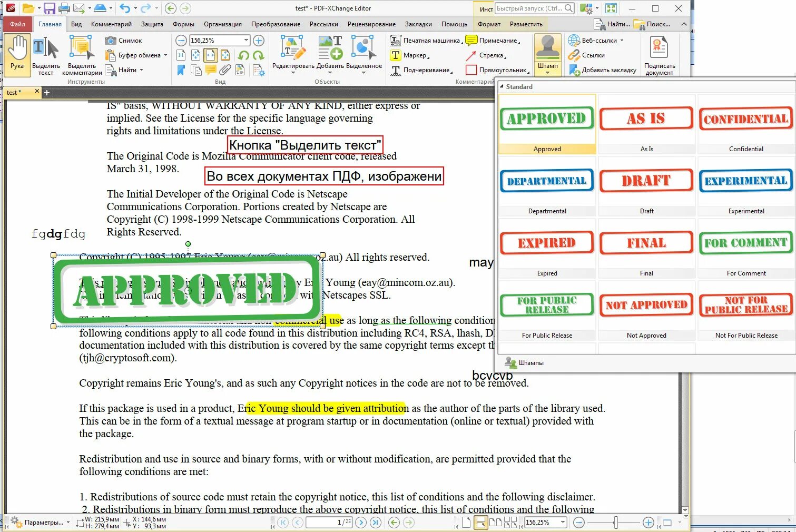This screenshot has height=532, width=796.
Task: Open the Защита ribbon tab
Action: 152,24
